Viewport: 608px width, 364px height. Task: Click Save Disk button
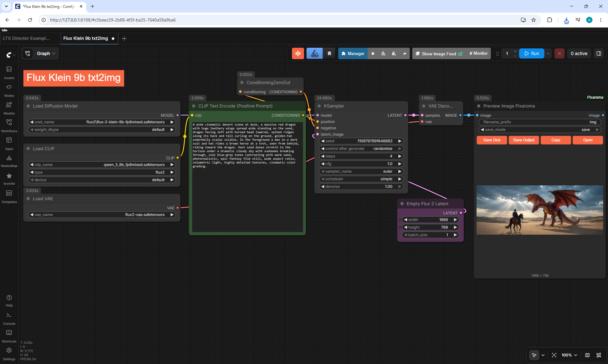click(x=492, y=140)
